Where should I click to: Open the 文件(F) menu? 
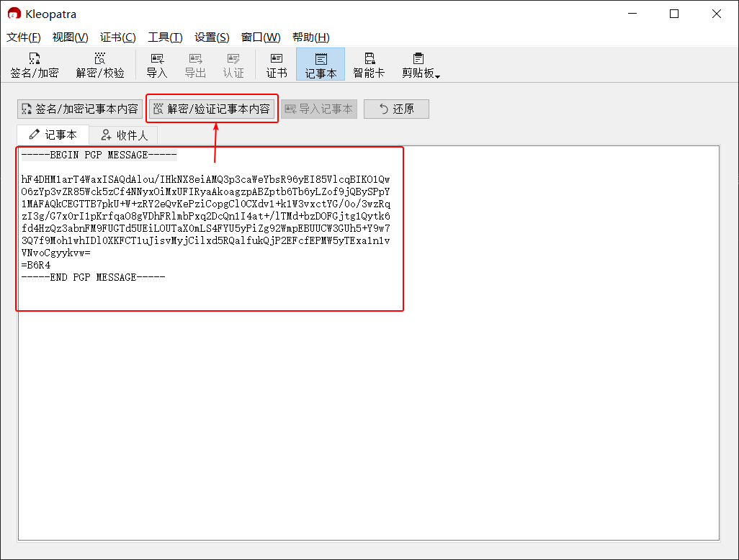tap(24, 37)
